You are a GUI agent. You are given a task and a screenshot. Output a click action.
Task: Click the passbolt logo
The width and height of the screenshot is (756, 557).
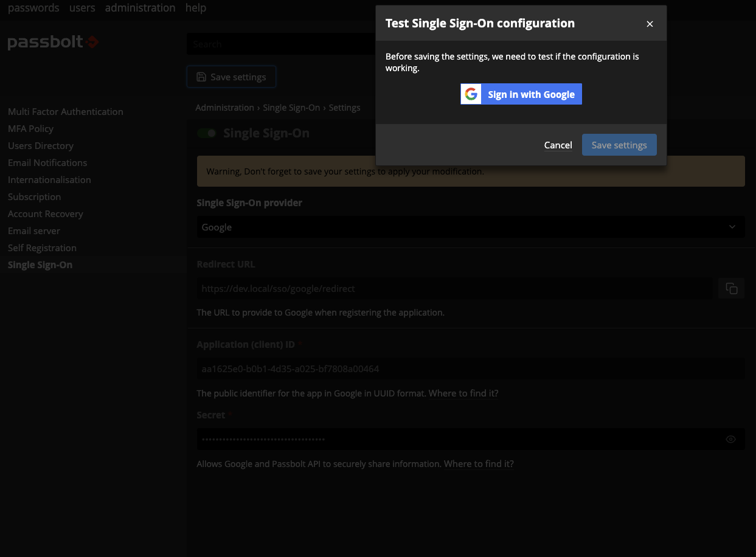click(x=53, y=43)
